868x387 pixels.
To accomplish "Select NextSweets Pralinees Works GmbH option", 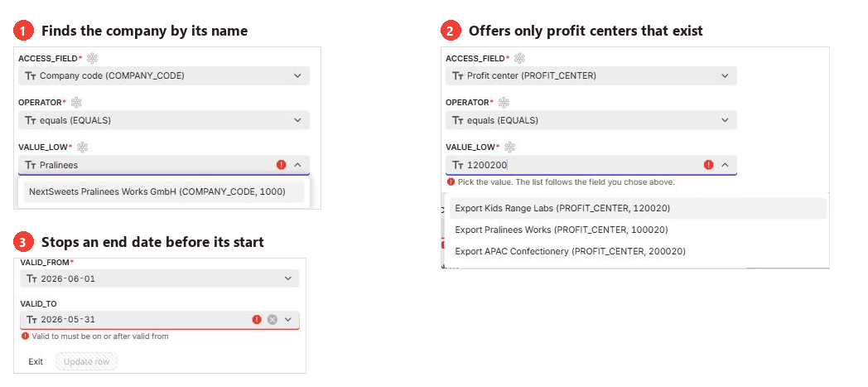I will click(x=164, y=192).
